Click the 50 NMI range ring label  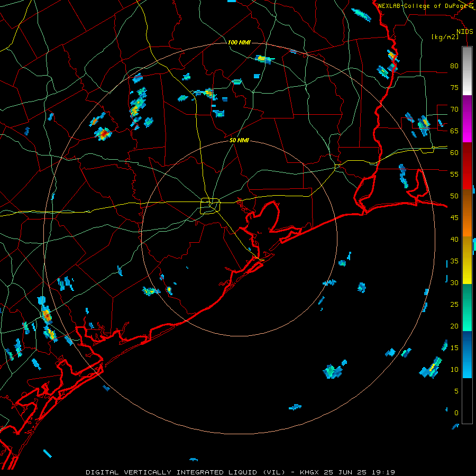239,140
